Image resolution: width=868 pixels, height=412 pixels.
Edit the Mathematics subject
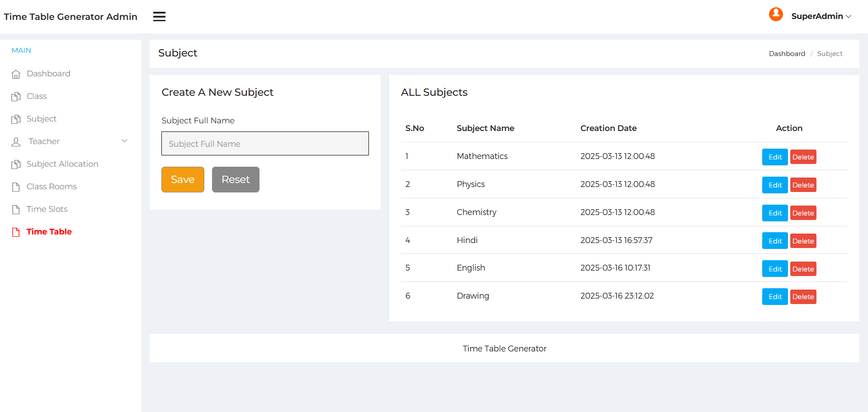[774, 157]
